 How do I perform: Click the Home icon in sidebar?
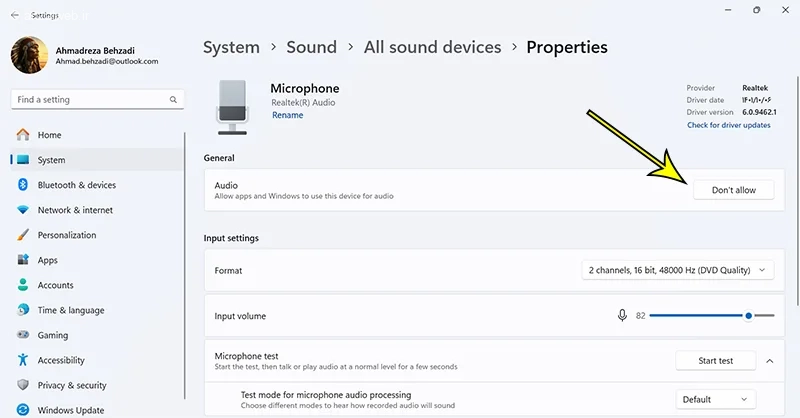(x=22, y=135)
